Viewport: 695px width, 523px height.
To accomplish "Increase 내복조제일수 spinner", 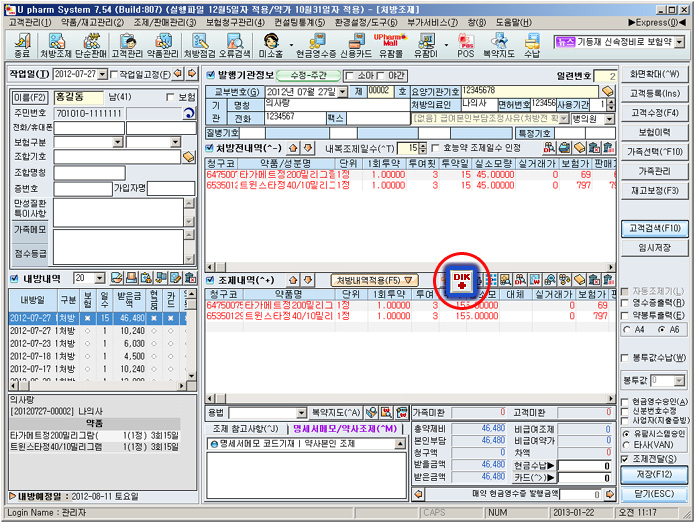I will point(422,145).
